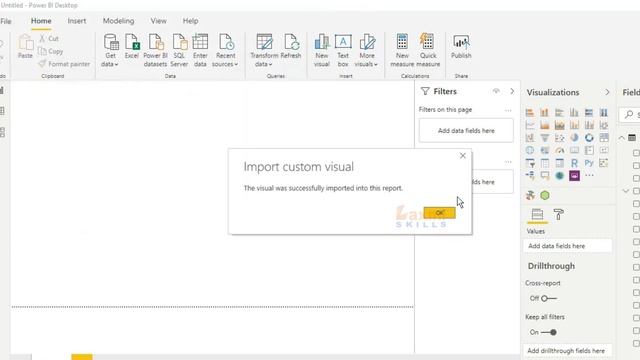Toggle Filters pane visibility eye icon

pyautogui.click(x=496, y=91)
